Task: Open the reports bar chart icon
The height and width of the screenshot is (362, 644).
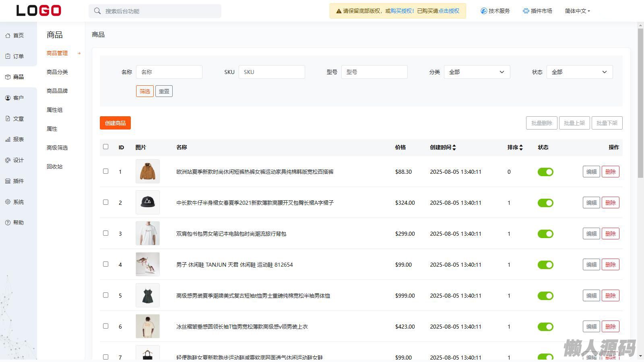Action: pyautogui.click(x=8, y=140)
